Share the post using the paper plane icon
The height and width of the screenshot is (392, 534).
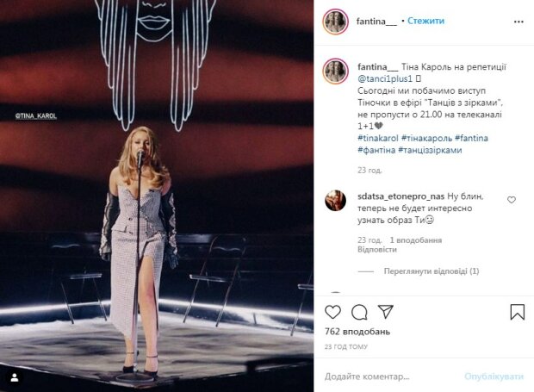coord(386,312)
